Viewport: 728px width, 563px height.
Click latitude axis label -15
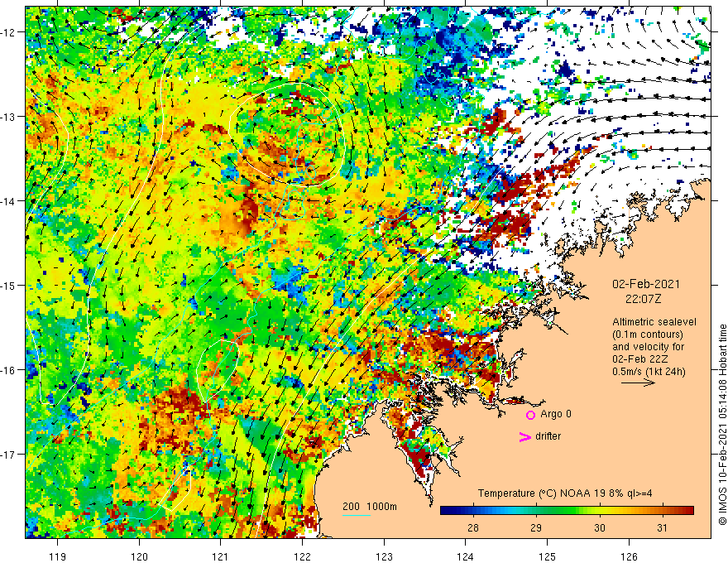click(9, 285)
